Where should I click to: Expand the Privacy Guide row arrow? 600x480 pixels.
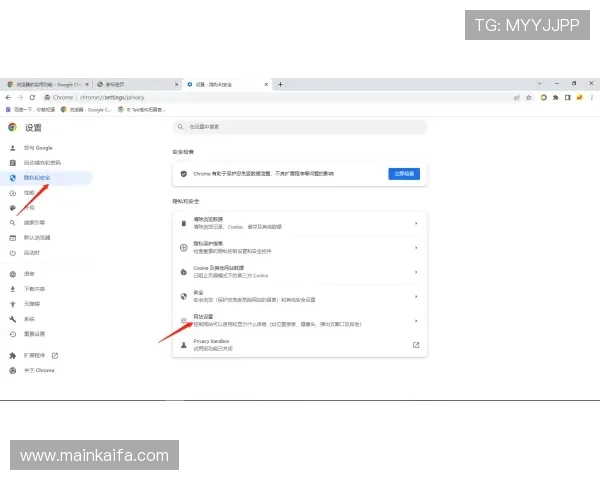point(416,248)
